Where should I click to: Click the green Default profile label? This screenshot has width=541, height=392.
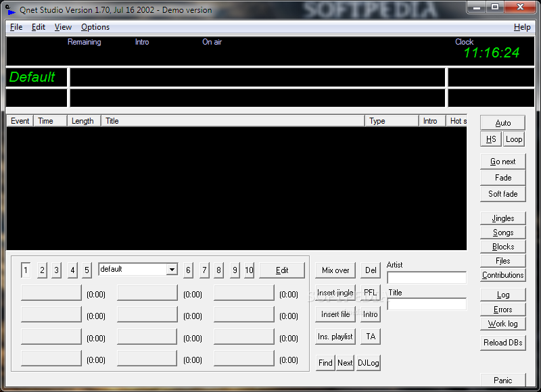click(x=32, y=77)
